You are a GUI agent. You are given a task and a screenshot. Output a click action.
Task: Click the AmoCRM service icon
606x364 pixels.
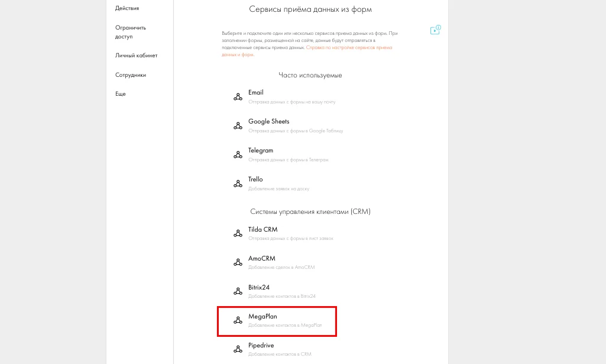238,262
